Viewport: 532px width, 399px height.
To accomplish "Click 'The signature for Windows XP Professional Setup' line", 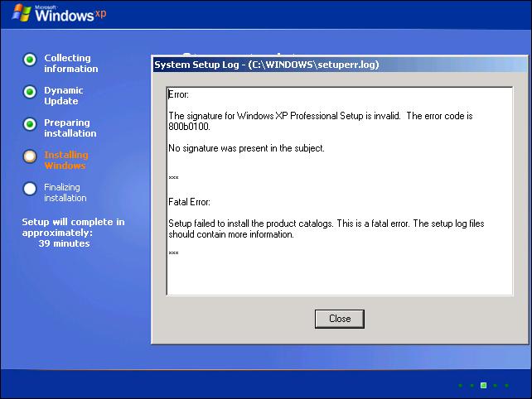I will pos(321,116).
